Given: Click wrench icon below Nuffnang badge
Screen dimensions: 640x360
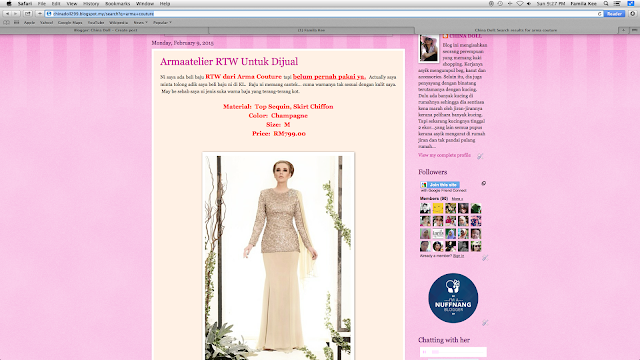Looking at the screenshot, I should tap(485, 322).
